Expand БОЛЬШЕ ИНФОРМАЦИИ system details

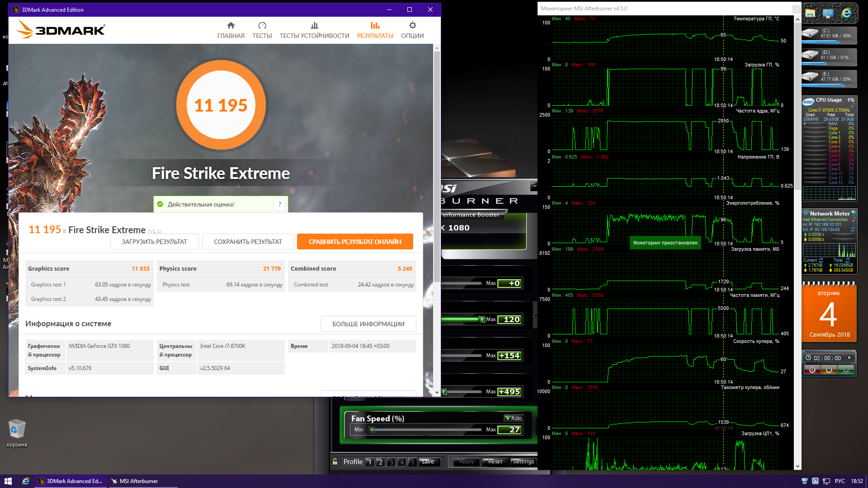(368, 324)
